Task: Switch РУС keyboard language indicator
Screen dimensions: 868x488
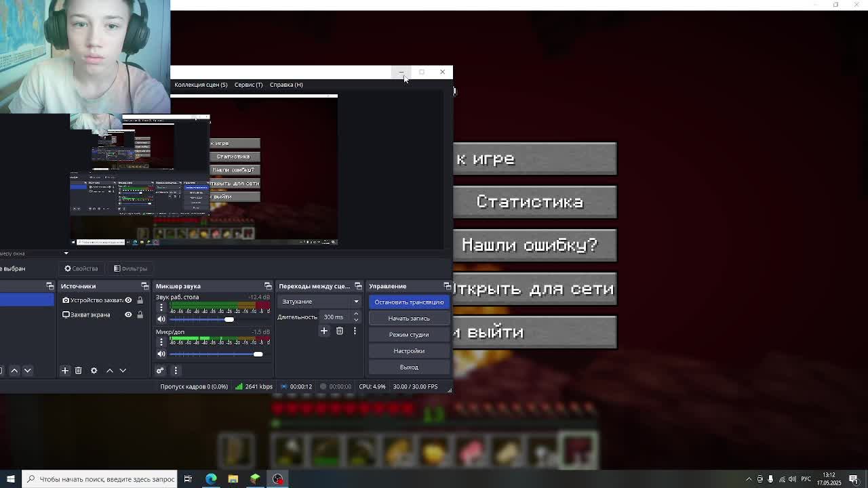Action: (806, 479)
